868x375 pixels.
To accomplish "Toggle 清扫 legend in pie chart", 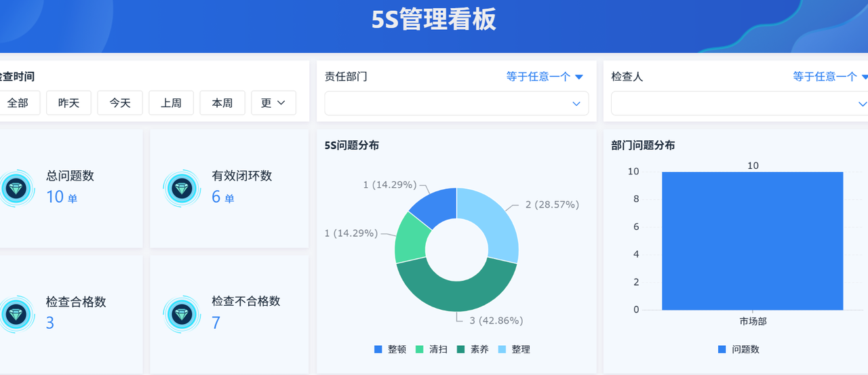I will pyautogui.click(x=431, y=349).
